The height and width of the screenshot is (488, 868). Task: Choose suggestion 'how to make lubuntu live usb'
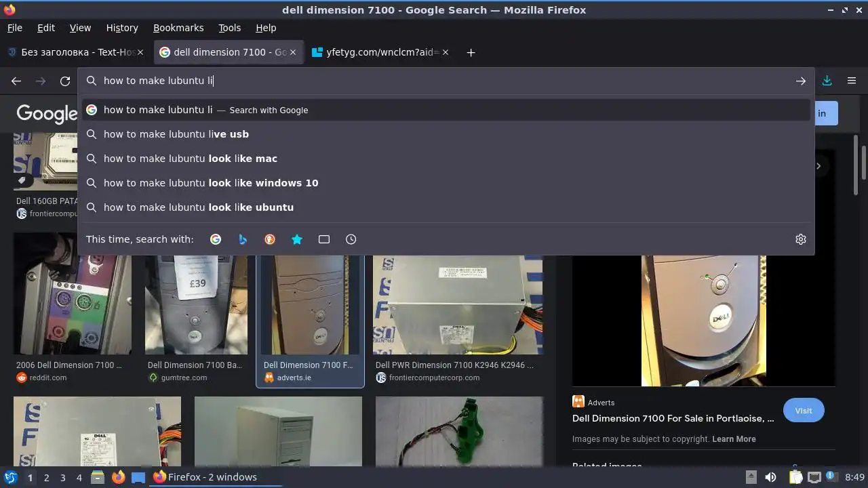pos(446,134)
